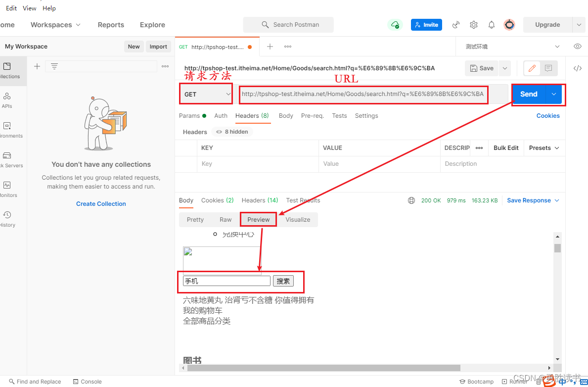Open the APIs sidebar panel
Screen dimensions: 588x387
[x=7, y=100]
